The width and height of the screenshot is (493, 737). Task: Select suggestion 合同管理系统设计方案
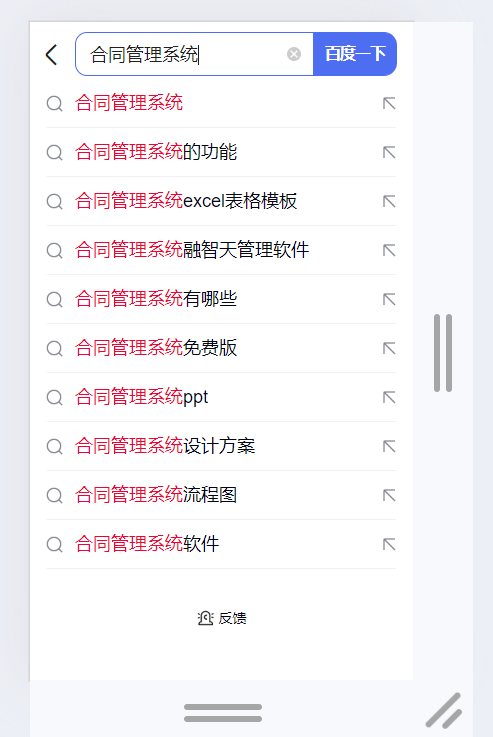221,447
